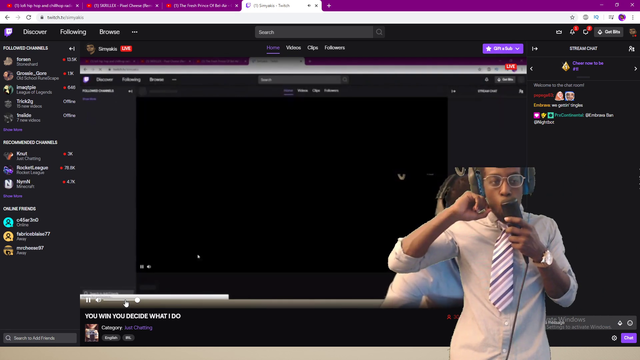Open RocketLeague recommended channel

pos(40,170)
